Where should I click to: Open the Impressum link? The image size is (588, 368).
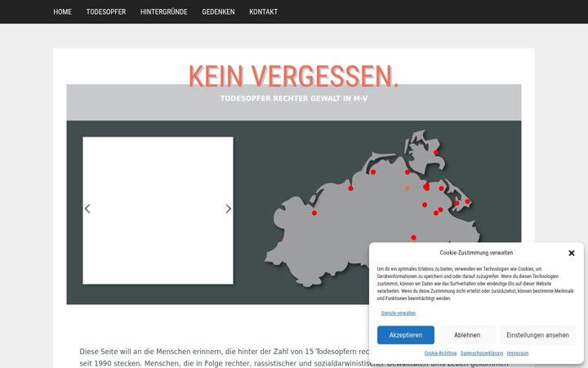tap(518, 353)
